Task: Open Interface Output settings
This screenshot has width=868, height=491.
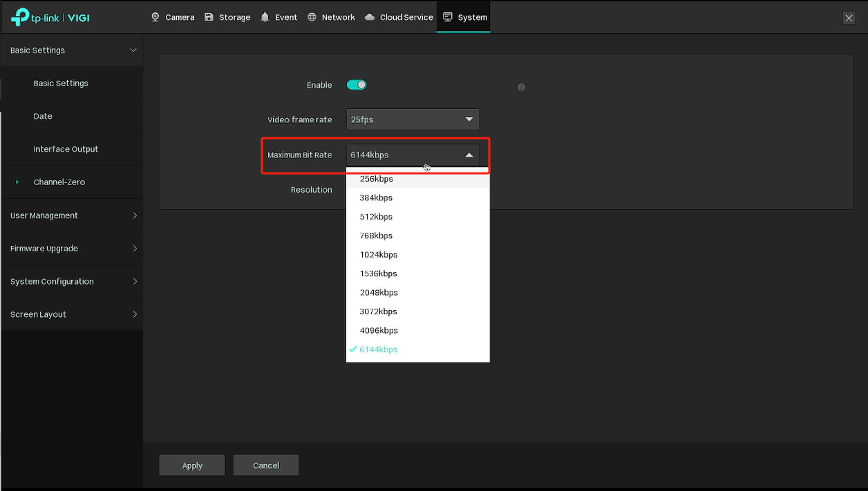Action: 72,149
